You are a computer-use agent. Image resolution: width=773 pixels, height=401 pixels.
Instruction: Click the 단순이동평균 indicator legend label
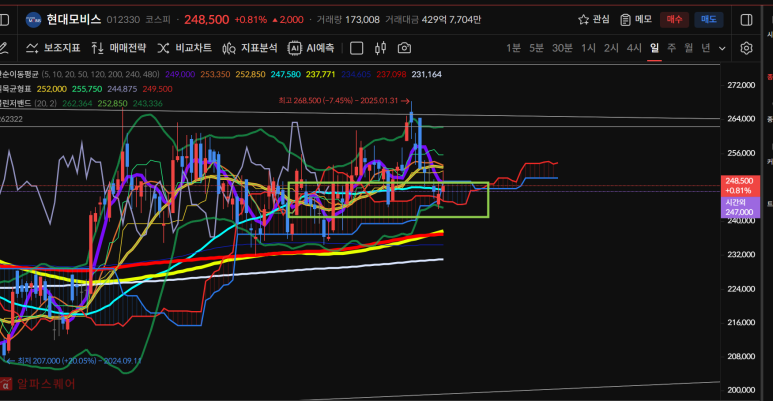[19, 74]
